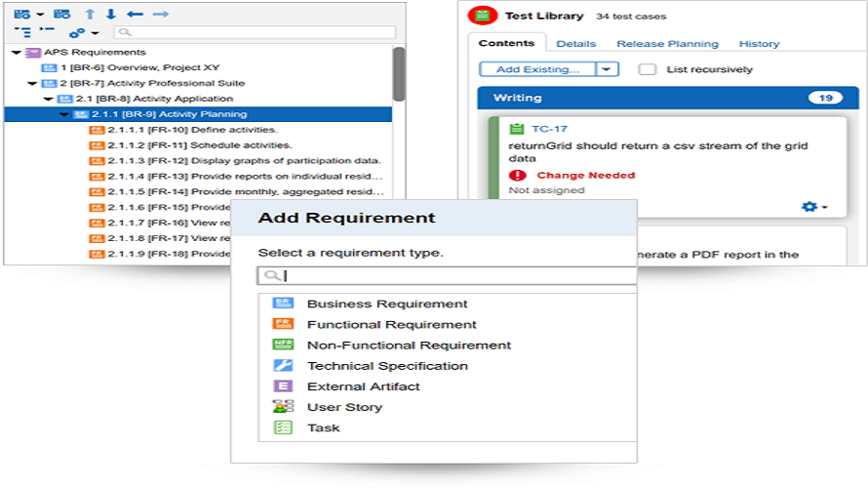Open the Add Existing dropdown arrow
Screen dimensions: 868x488
[608, 69]
